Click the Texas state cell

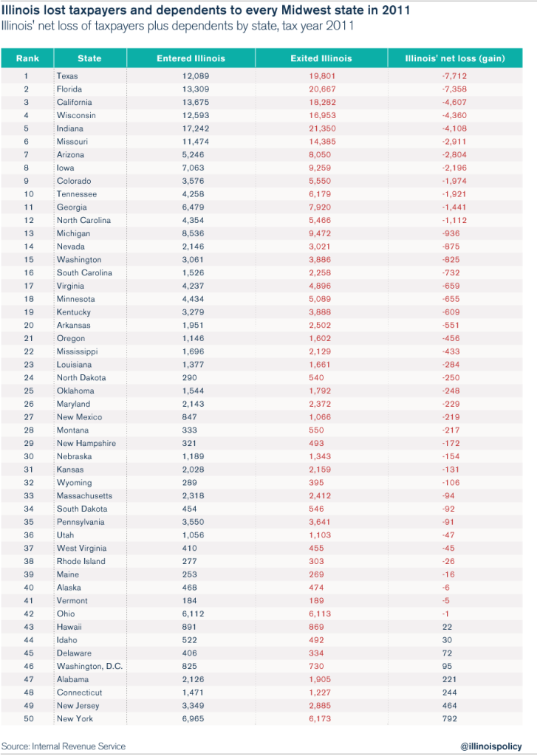click(67, 76)
